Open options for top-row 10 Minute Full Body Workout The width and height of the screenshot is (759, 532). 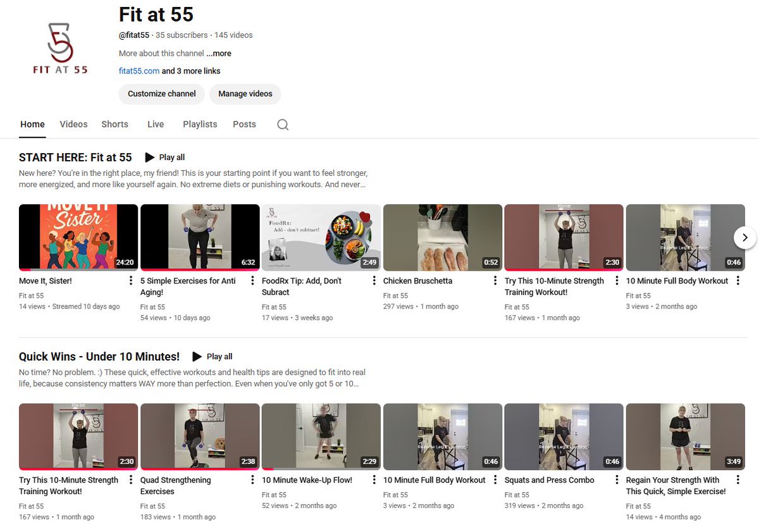738,281
